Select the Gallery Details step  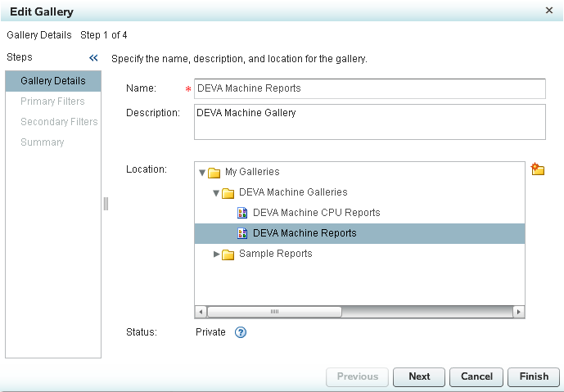click(x=53, y=81)
